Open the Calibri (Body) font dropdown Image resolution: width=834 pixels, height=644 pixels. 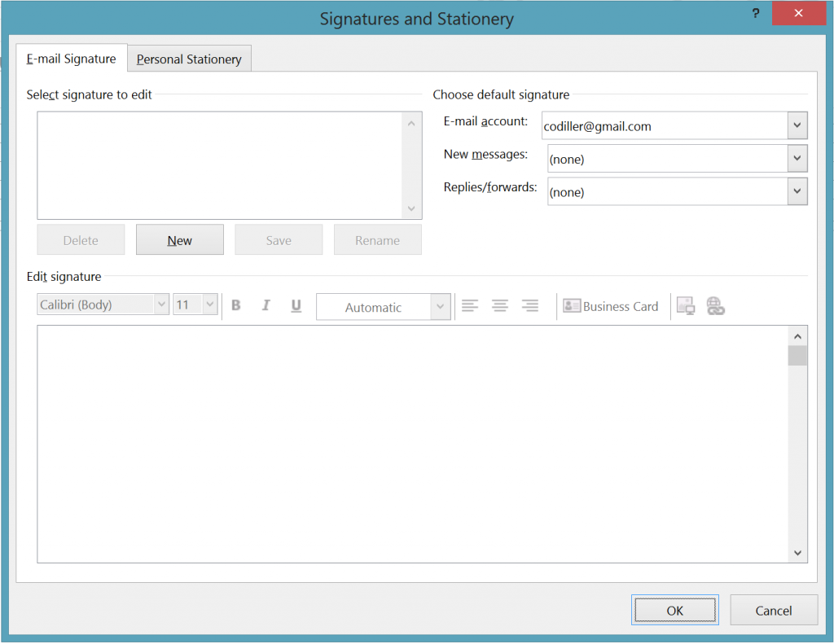(161, 304)
